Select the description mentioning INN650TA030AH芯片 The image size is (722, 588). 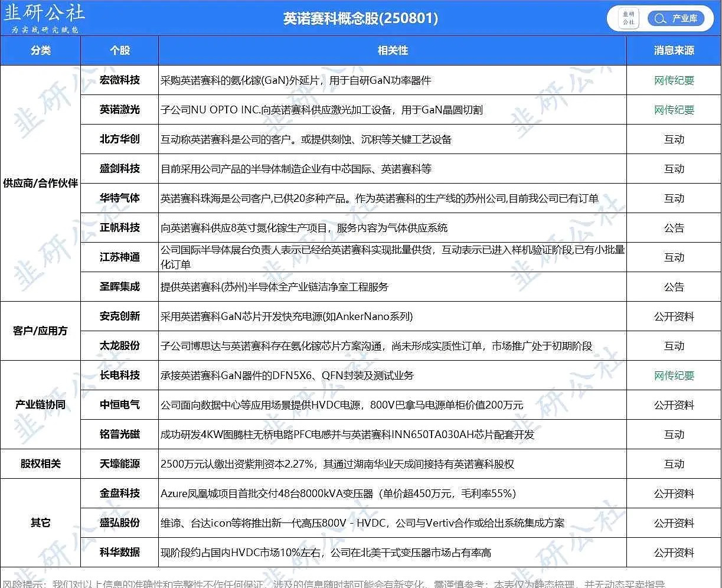coord(347,435)
